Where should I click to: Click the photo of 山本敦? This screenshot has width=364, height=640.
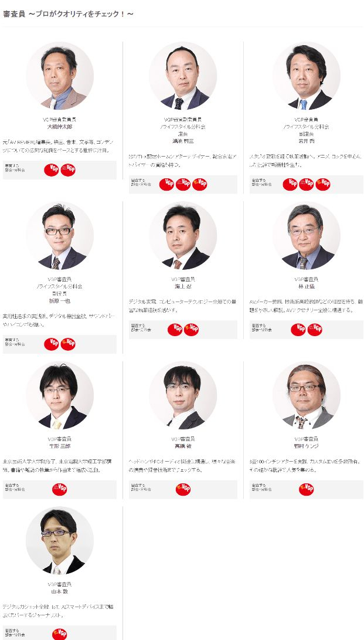pos(60,540)
